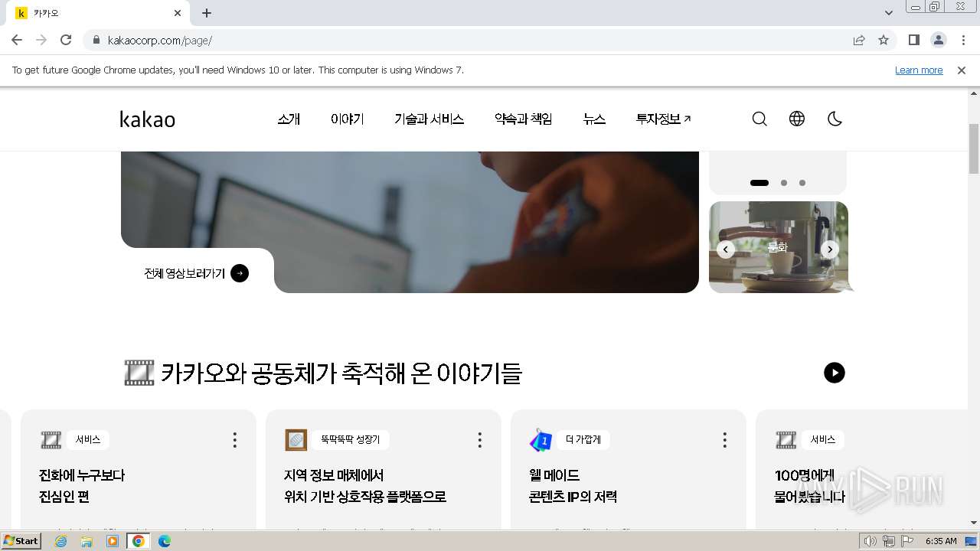980x551 pixels.
Task: Open the 기술과 서비스 menu
Action: point(429,119)
